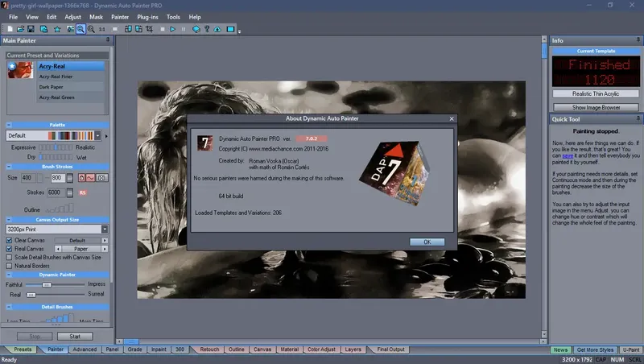The width and height of the screenshot is (644, 364).
Task: Pin the Quick Tool panel
Action: pyautogui.click(x=638, y=118)
